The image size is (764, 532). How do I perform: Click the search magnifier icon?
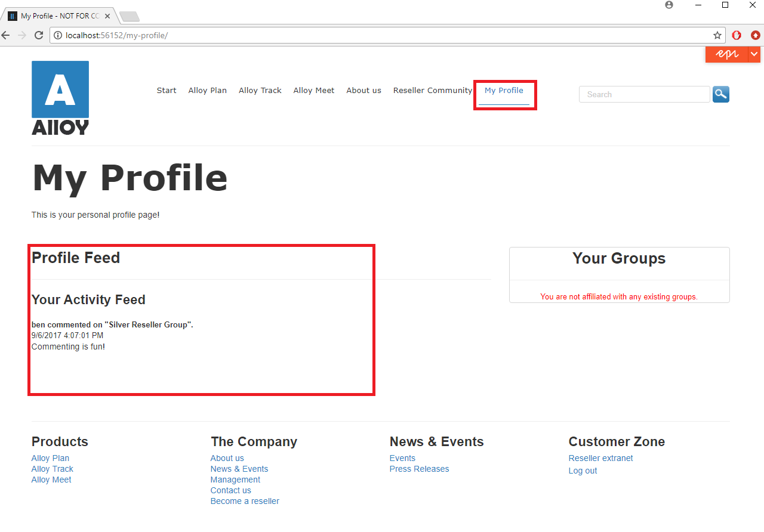720,94
